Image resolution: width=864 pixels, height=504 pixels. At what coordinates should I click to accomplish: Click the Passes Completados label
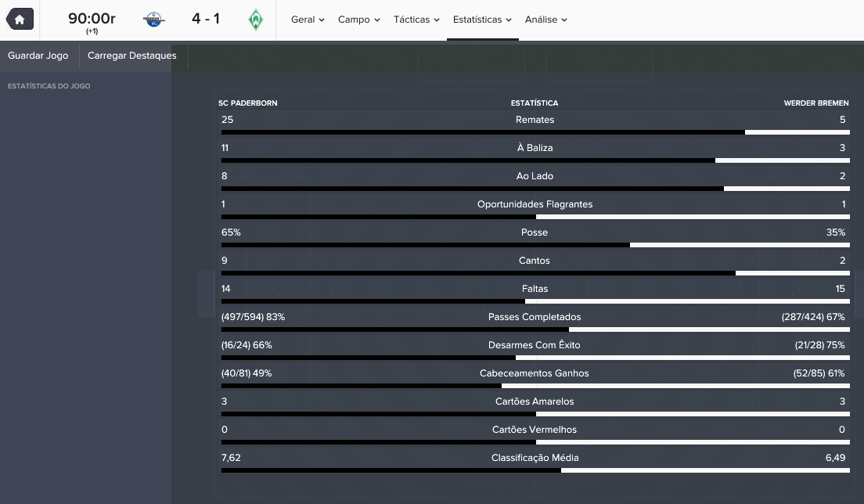[535, 317]
